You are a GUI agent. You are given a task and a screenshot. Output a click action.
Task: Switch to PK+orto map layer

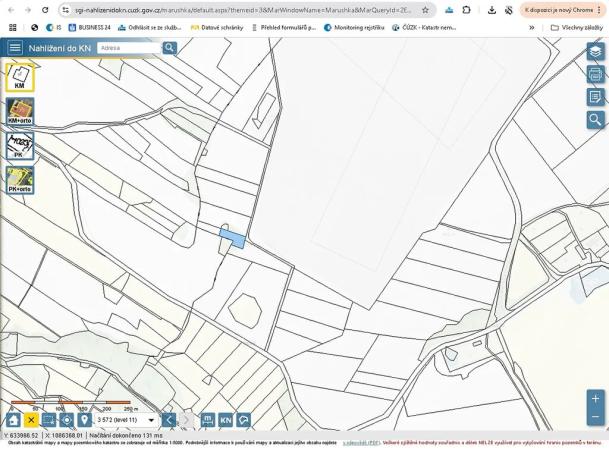pyautogui.click(x=20, y=179)
